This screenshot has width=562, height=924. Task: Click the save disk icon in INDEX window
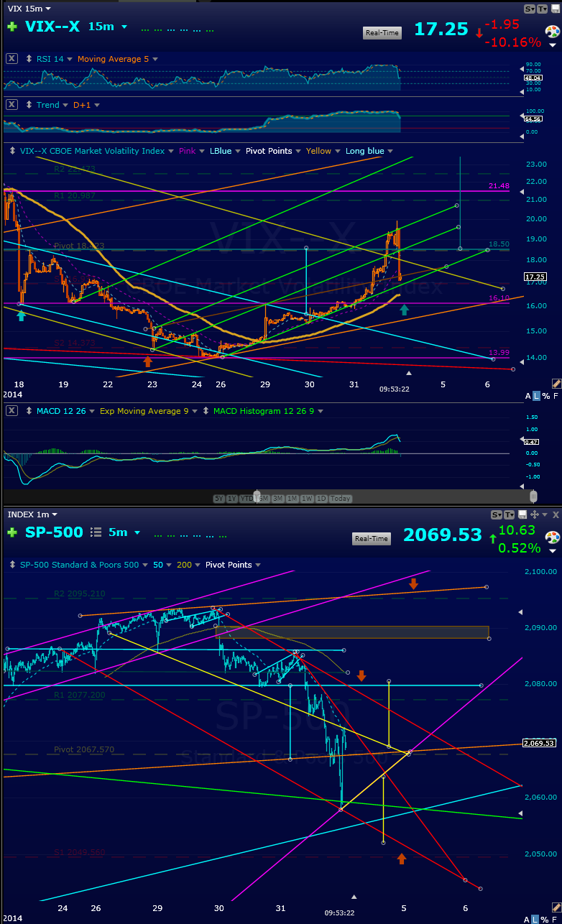coord(522,514)
